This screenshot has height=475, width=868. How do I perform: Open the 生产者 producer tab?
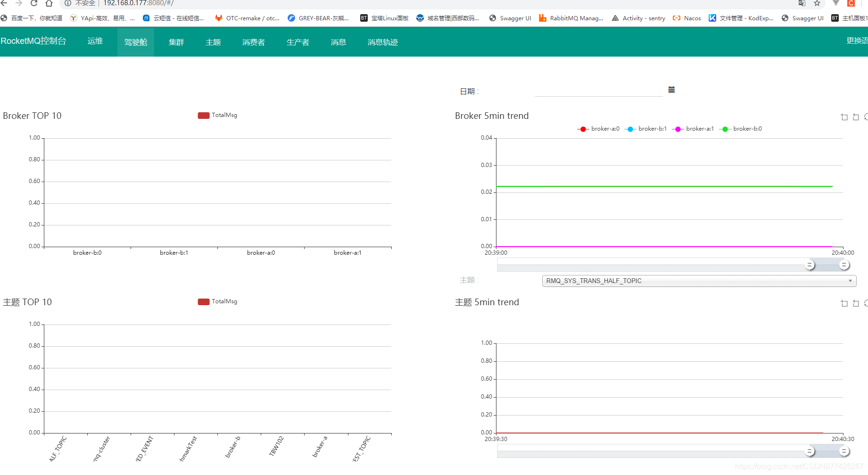coord(298,42)
